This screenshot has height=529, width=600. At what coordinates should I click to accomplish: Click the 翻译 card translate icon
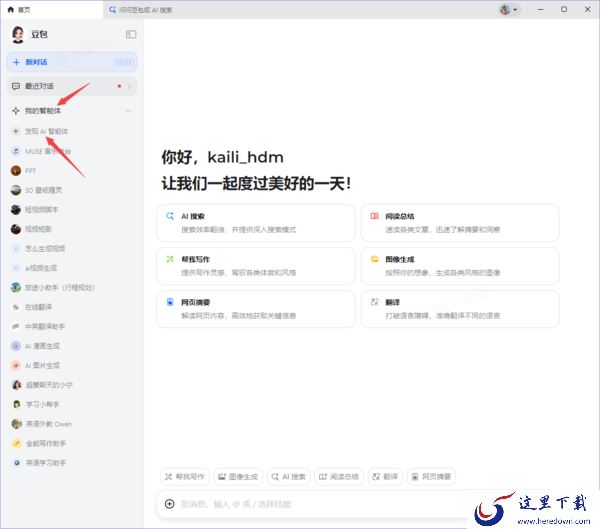click(374, 302)
